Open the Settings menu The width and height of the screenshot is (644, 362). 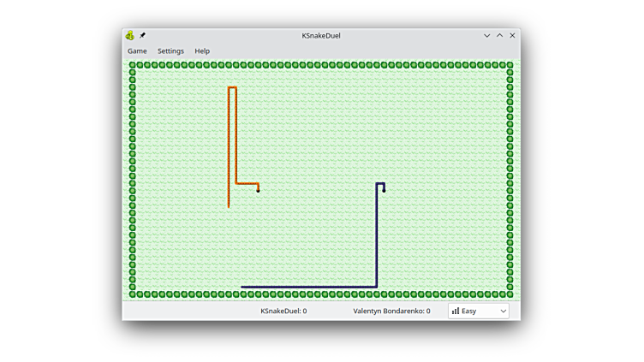pyautogui.click(x=170, y=51)
